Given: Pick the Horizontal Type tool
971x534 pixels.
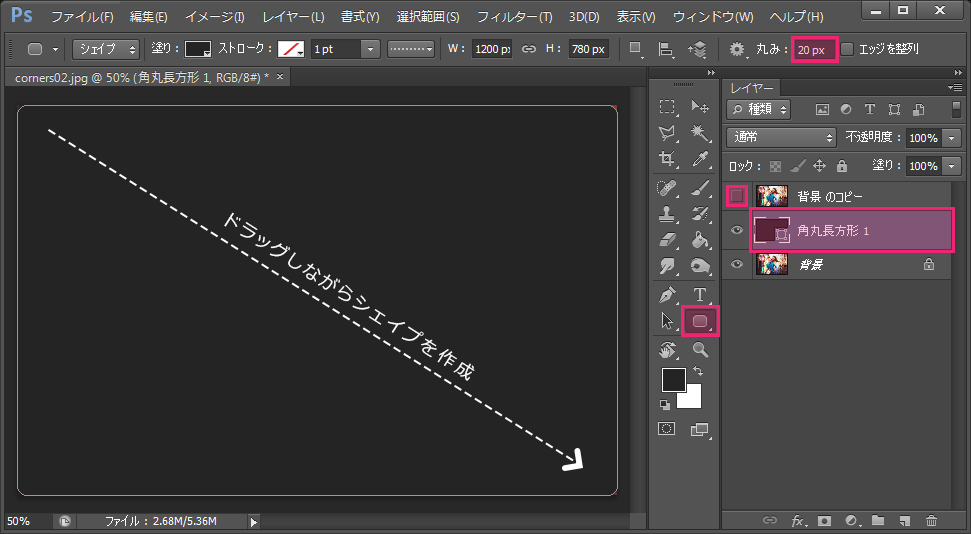Looking at the screenshot, I should coord(700,294).
